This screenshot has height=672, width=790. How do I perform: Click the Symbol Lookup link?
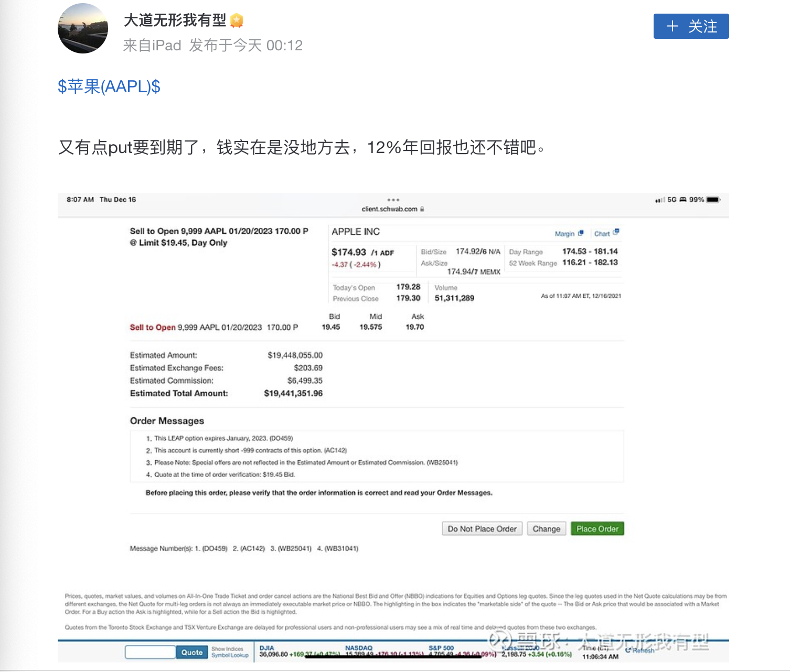coord(230,655)
